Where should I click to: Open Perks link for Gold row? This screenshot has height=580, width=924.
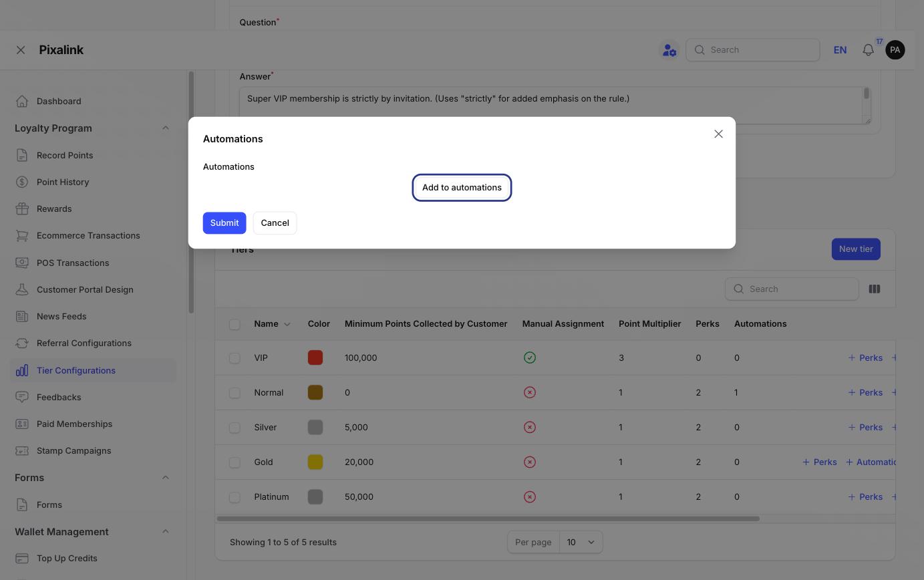[x=819, y=462]
